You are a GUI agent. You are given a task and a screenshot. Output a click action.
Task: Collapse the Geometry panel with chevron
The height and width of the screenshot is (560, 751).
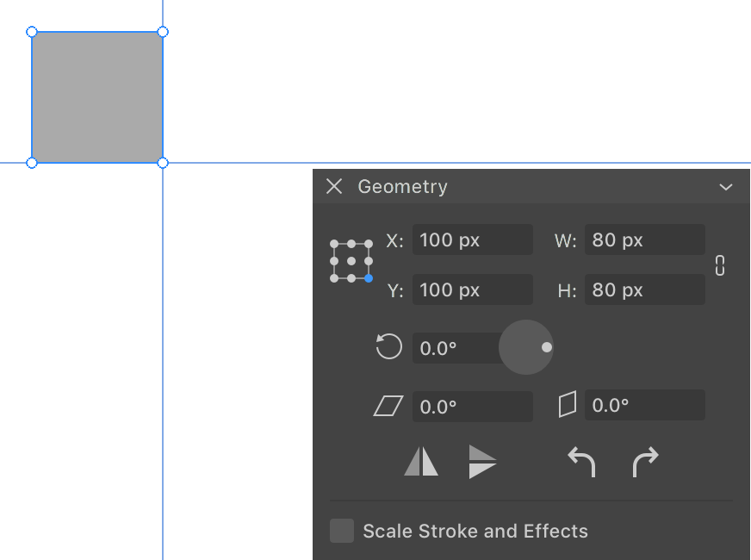coord(726,187)
